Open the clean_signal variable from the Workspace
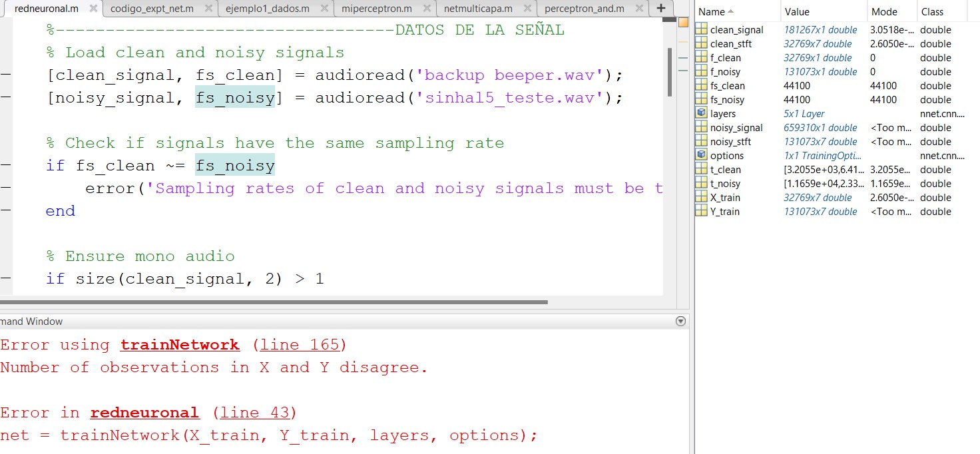The width and height of the screenshot is (980, 454). click(x=702, y=29)
